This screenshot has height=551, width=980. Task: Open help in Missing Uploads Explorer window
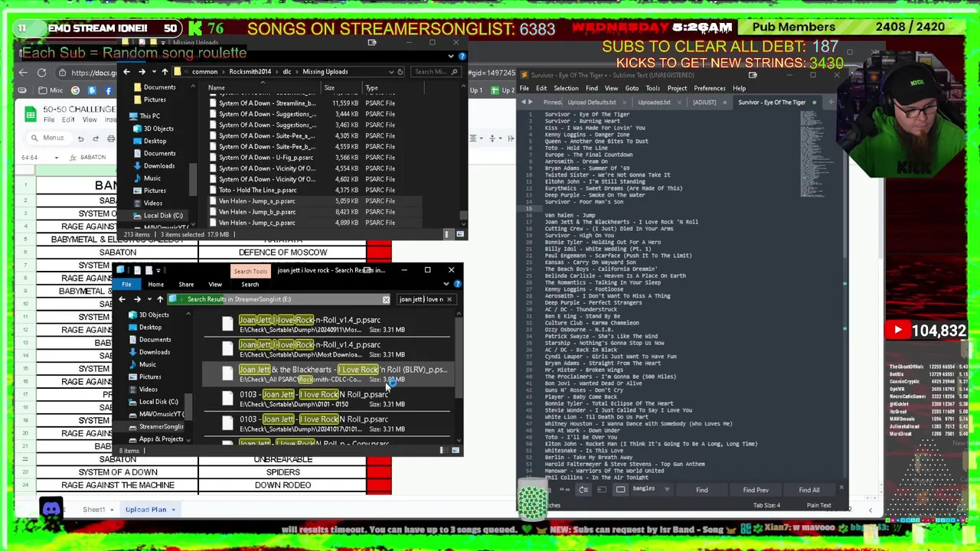coord(461,56)
